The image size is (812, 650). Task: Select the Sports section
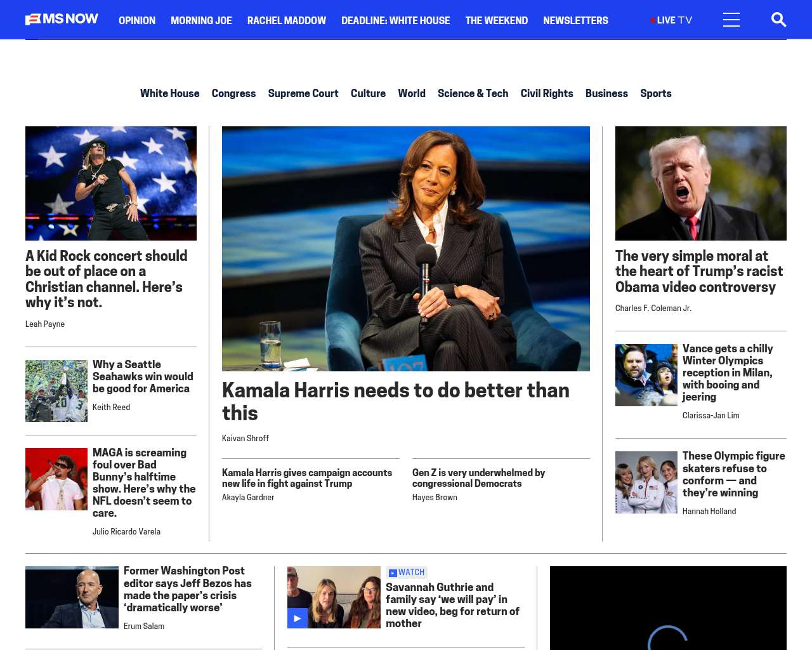click(655, 93)
